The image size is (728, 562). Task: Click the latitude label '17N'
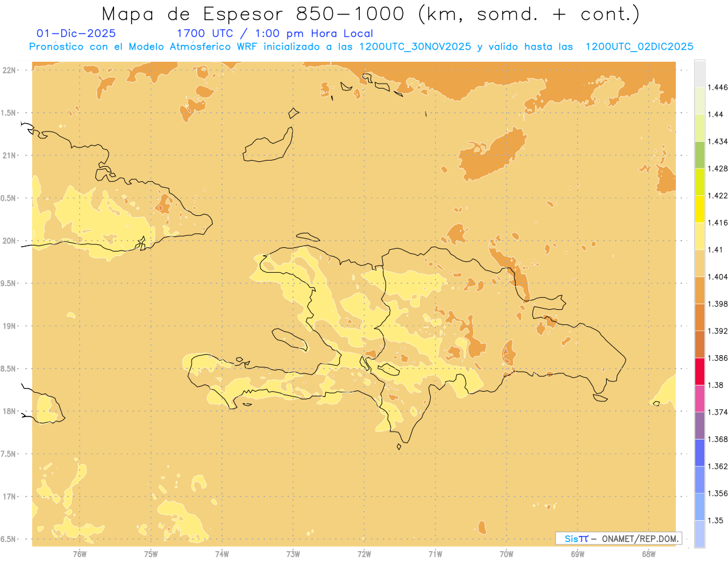(x=10, y=497)
